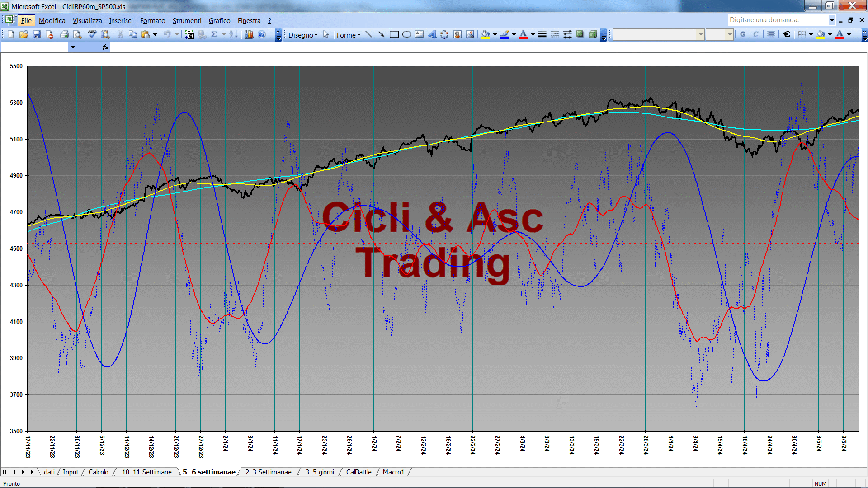This screenshot has height=488, width=868.
Task: Click the Euro currency format icon
Action: 787,34
